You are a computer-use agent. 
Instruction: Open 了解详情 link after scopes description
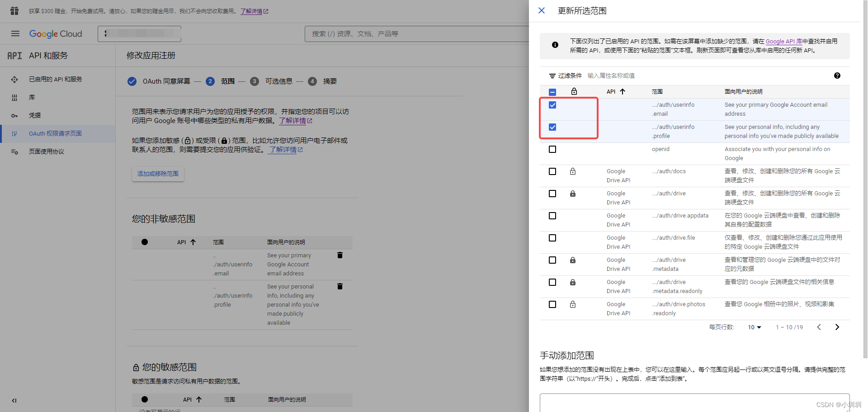[296, 121]
